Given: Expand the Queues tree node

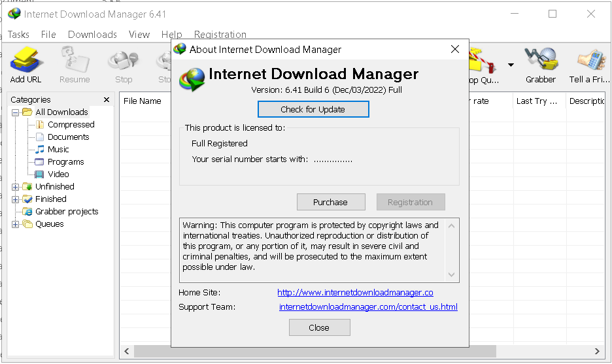Looking at the screenshot, I should (x=15, y=224).
